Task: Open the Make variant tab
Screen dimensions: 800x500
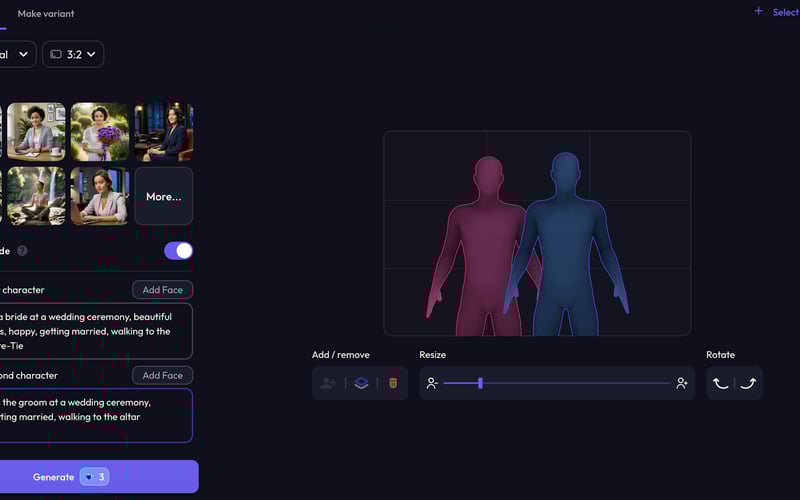Action: [46, 14]
